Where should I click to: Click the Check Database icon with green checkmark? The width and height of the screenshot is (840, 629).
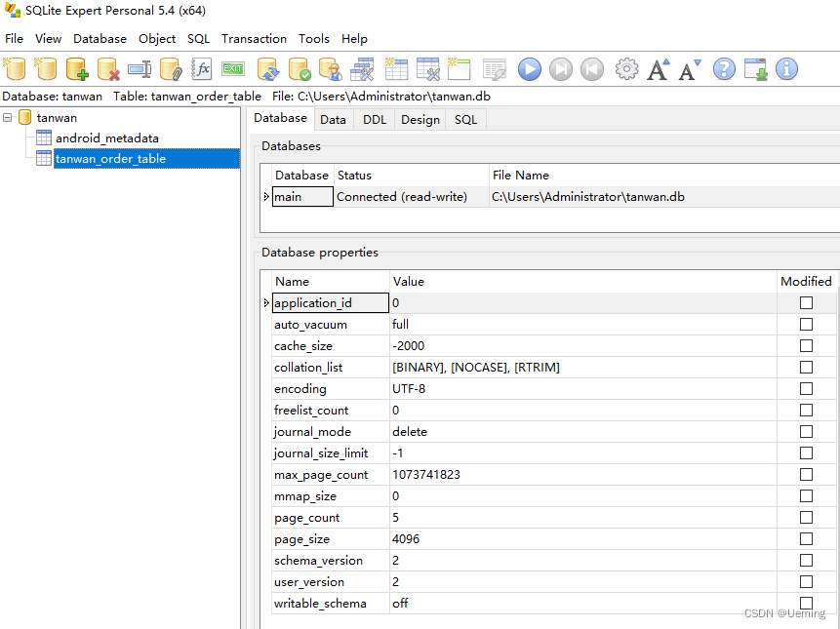click(299, 69)
